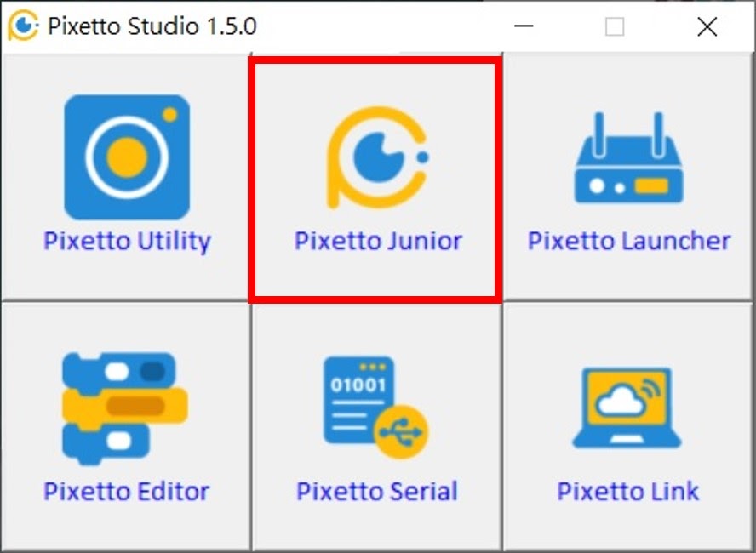
Task: Select the Pixetto Launcher label
Action: point(629,241)
